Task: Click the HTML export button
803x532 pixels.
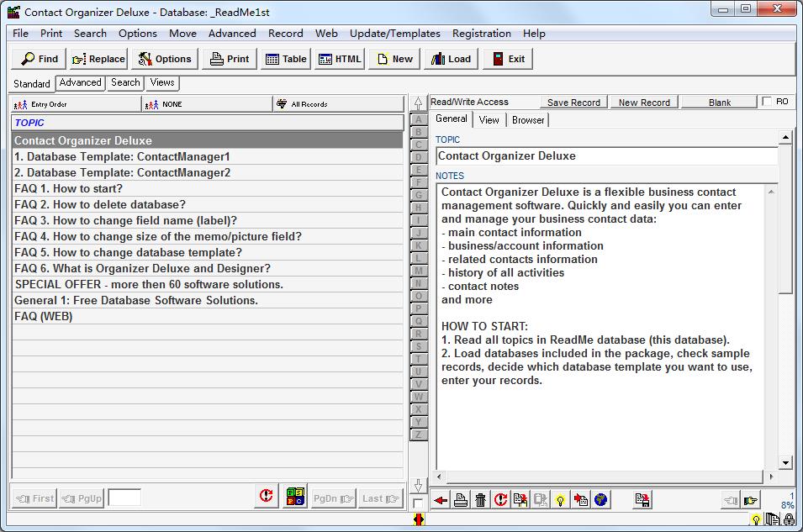Action: click(340, 59)
